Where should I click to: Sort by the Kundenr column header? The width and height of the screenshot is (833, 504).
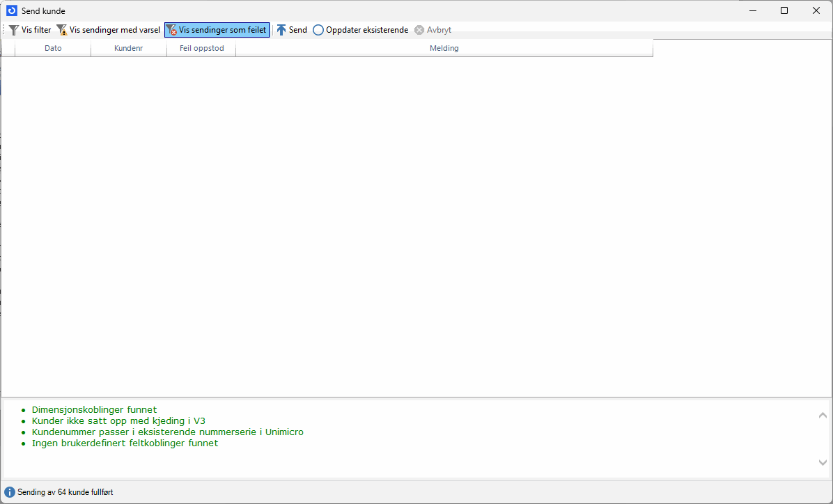(x=128, y=49)
